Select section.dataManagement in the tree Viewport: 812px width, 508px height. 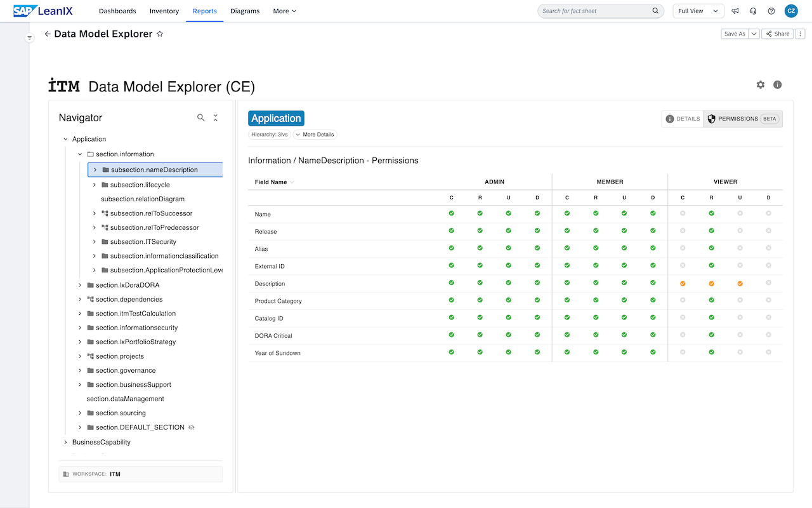pos(125,399)
